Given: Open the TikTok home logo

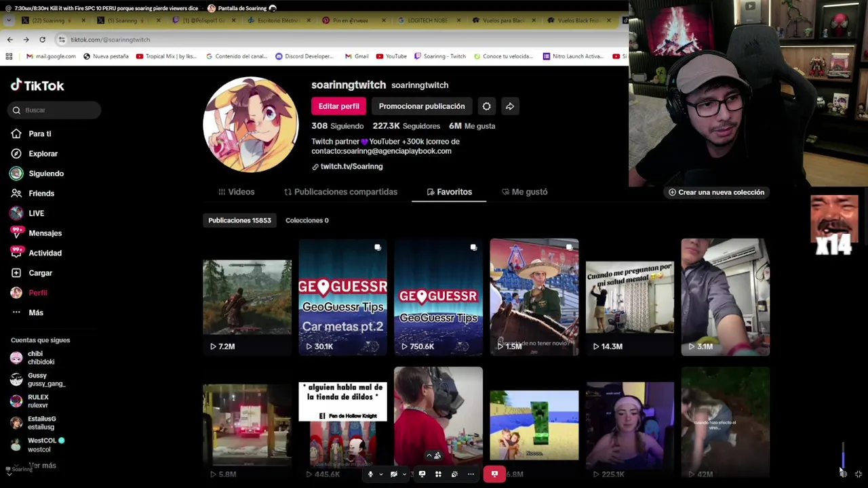Looking at the screenshot, I should click(37, 85).
